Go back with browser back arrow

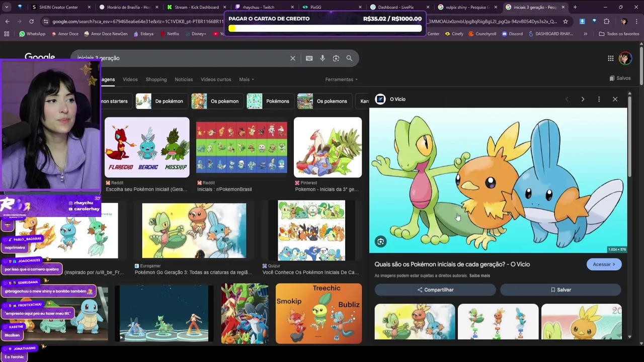pos(7,22)
